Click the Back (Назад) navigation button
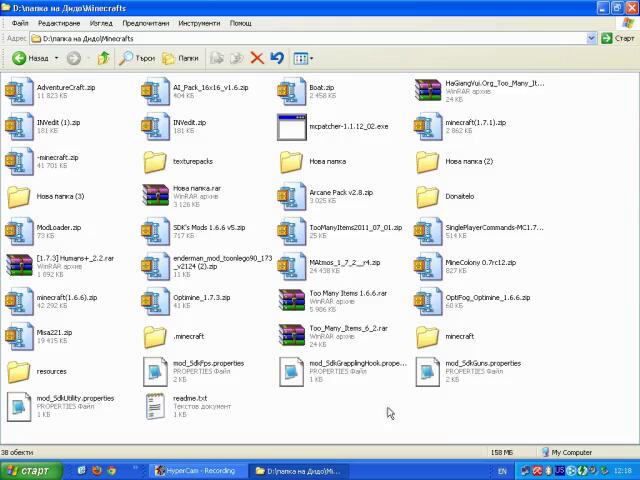This screenshot has width=640, height=480. [x=30, y=58]
